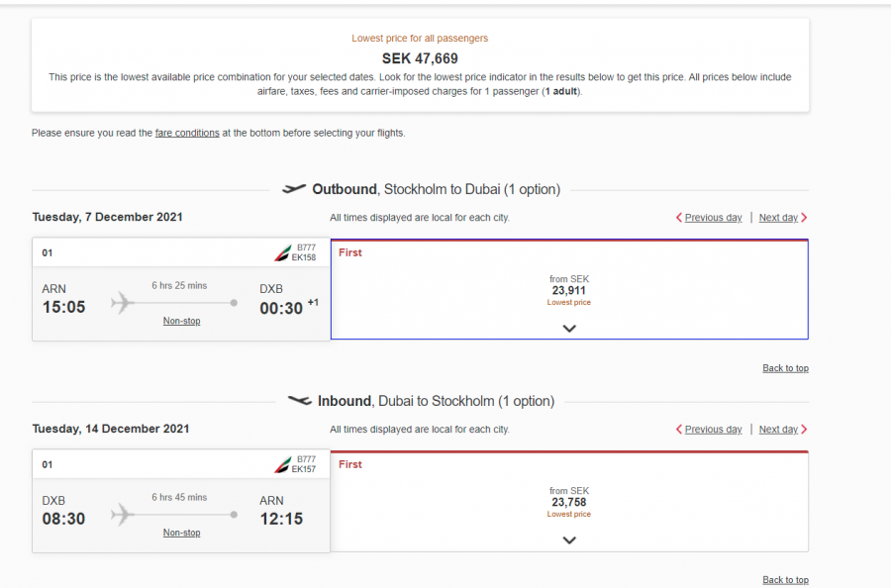Go to inbound Previous day
The width and height of the screenshot is (891, 588).
pos(713,430)
